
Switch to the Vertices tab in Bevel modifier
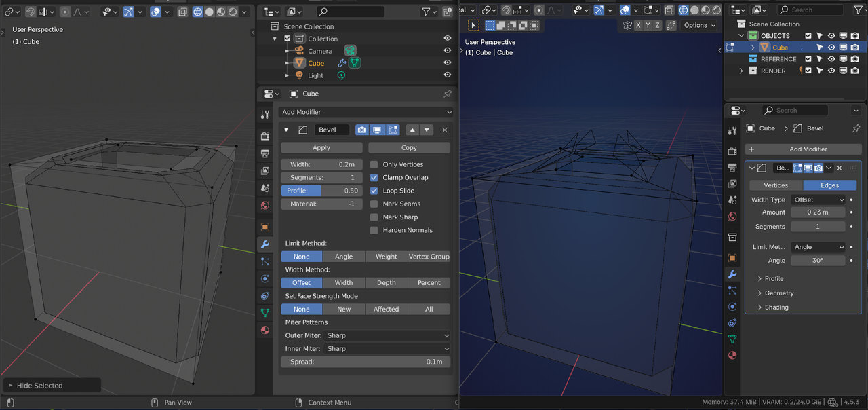pyautogui.click(x=776, y=185)
